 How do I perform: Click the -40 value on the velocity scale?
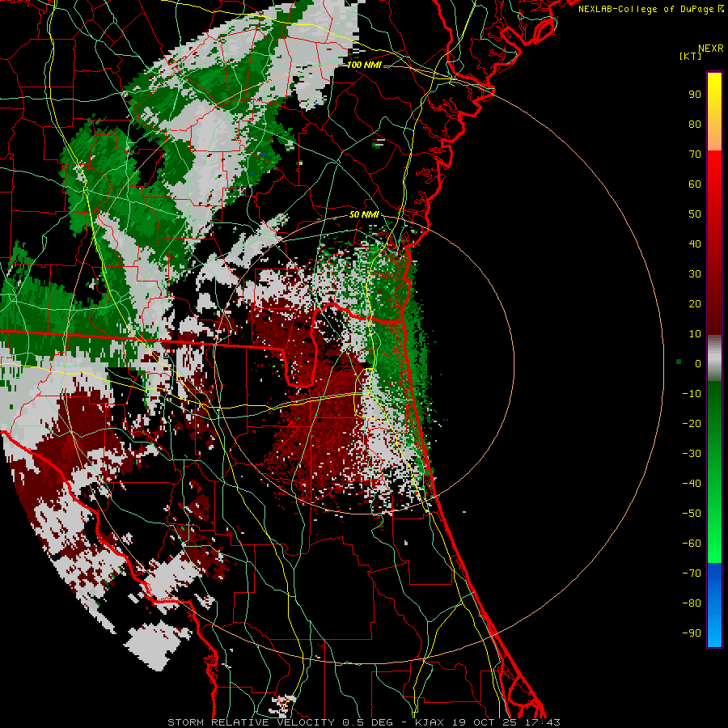pyautogui.click(x=692, y=484)
